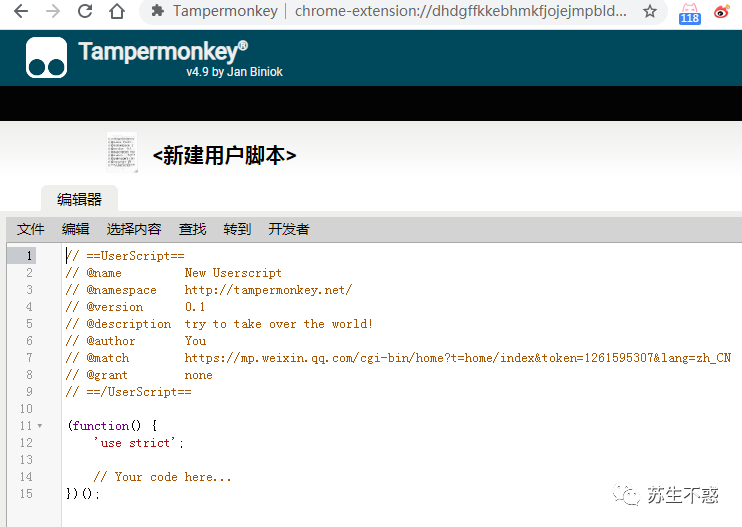This screenshot has width=742, height=527.
Task: Click the browser forward arrow
Action: [53, 11]
